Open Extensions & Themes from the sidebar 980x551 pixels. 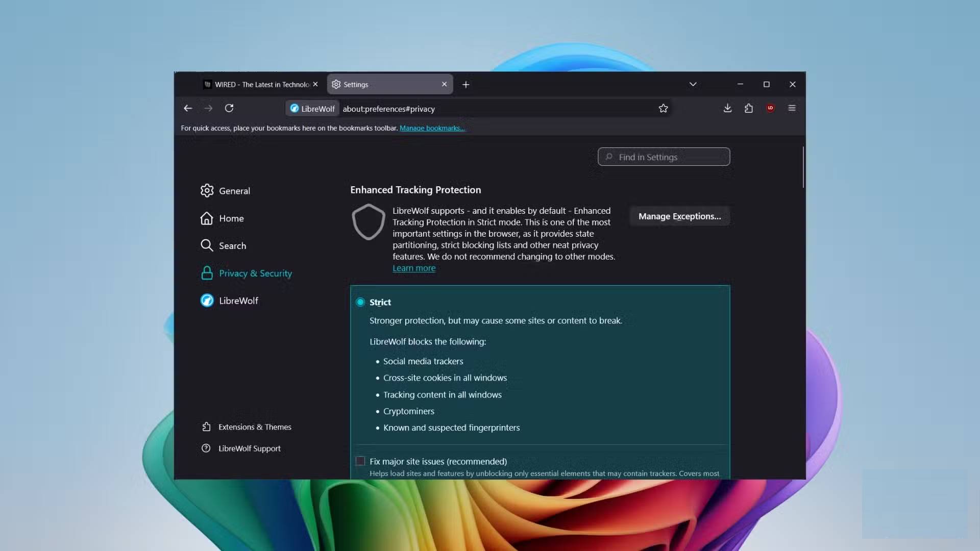pyautogui.click(x=255, y=427)
